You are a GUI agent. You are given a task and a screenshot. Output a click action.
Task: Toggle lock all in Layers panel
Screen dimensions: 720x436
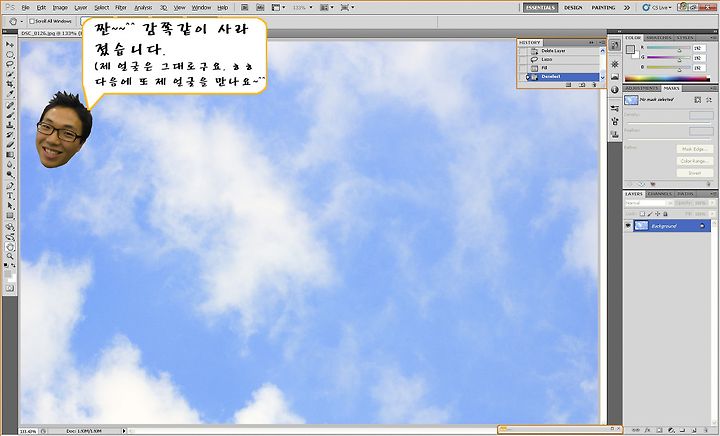point(665,214)
